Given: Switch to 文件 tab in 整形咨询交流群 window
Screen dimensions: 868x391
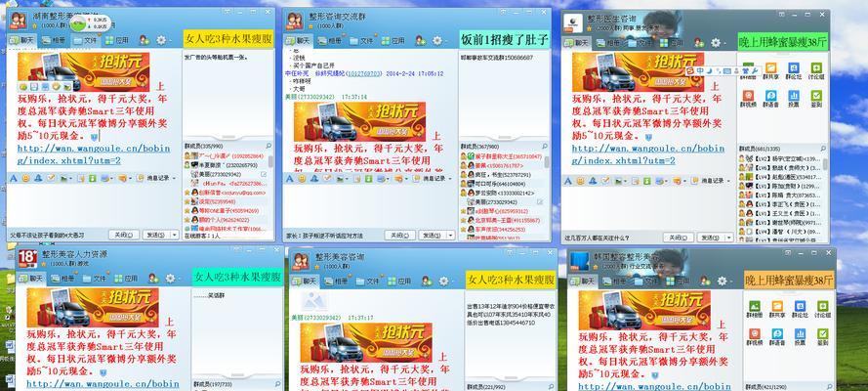Looking at the screenshot, I should [360, 40].
